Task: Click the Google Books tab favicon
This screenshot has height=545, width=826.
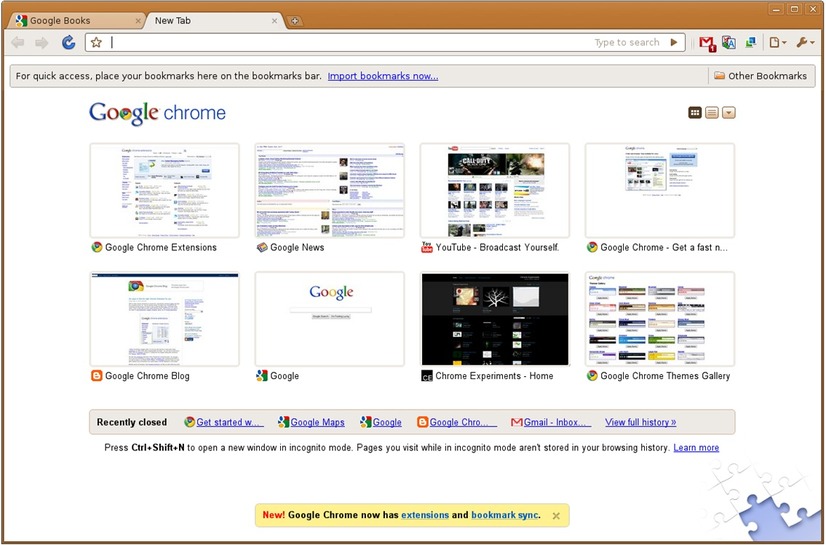Action: click(21, 21)
